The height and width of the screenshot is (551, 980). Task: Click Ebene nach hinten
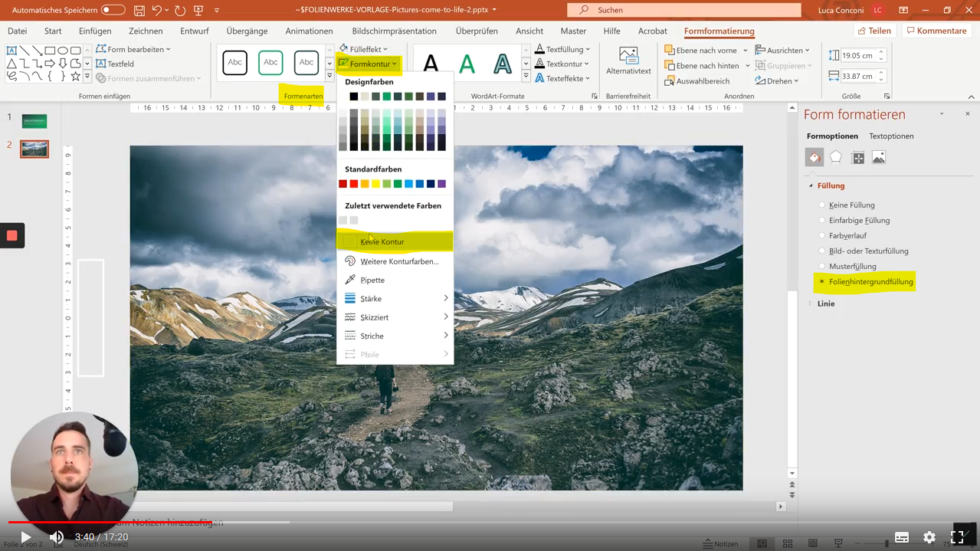pos(703,65)
